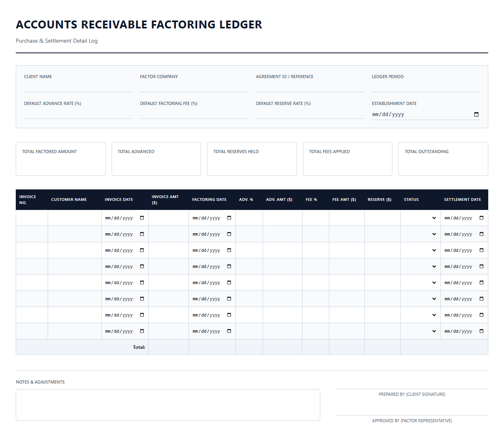Viewport: 504px width, 440px height.
Task: Open Factoring Date calendar icon in eighth row
Action: tap(229, 331)
